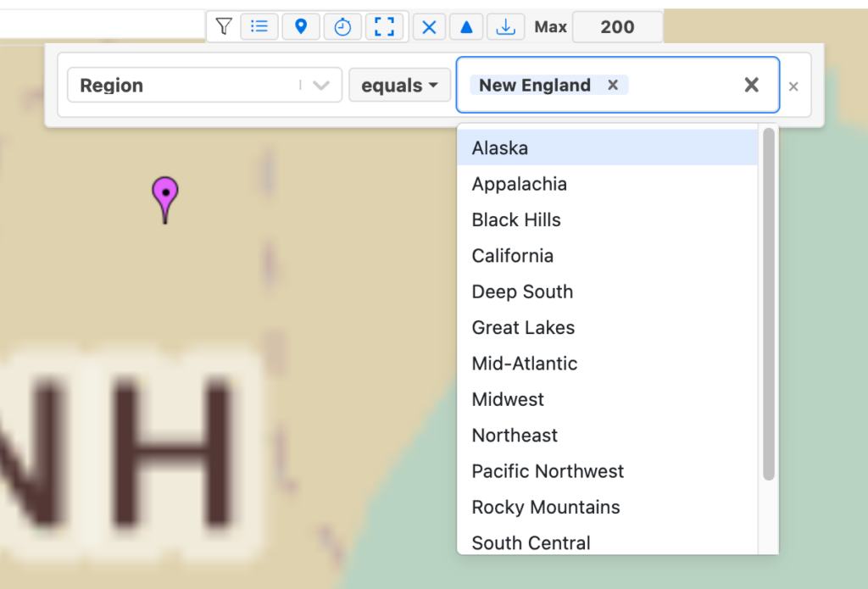Choose California option
This screenshot has width=868, height=589.
[607, 256]
